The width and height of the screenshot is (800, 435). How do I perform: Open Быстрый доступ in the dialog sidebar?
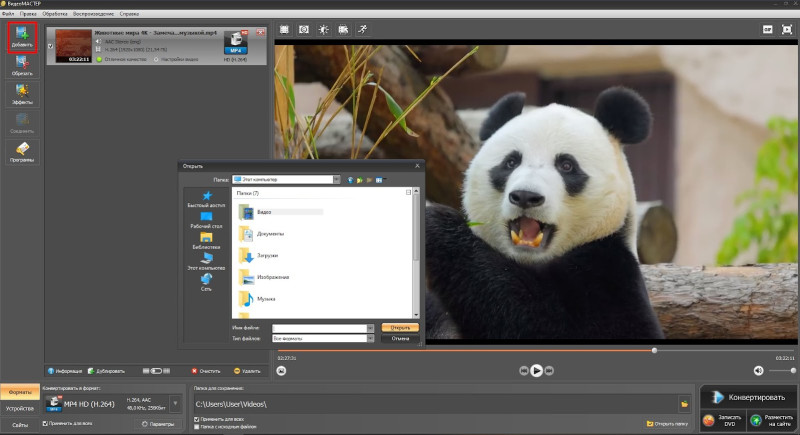click(x=206, y=199)
